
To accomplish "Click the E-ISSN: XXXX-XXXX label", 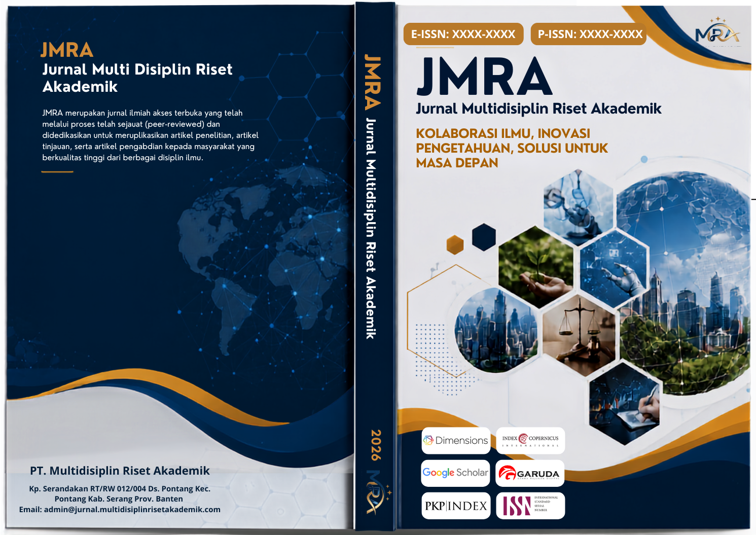I will pos(463,34).
